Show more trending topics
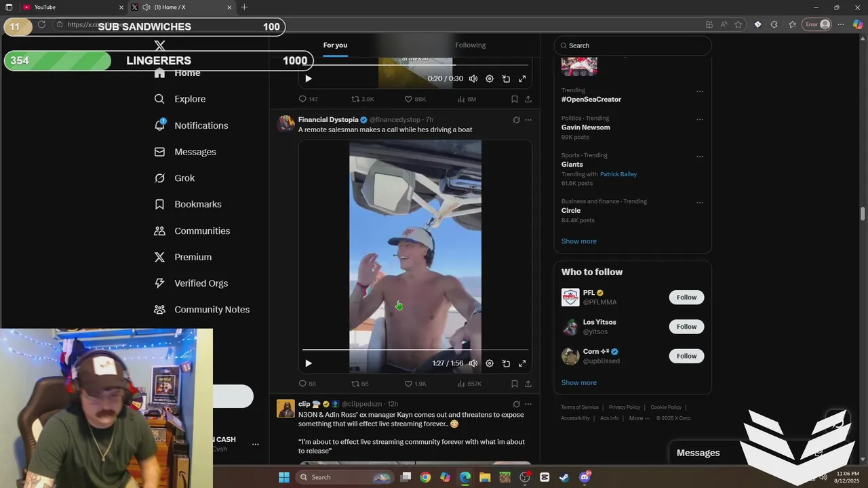The height and width of the screenshot is (488, 868). point(578,241)
